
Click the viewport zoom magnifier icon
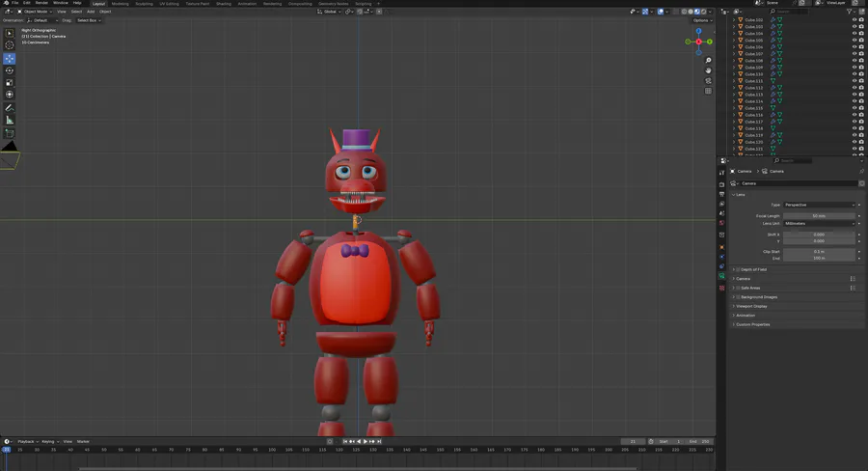(x=708, y=61)
